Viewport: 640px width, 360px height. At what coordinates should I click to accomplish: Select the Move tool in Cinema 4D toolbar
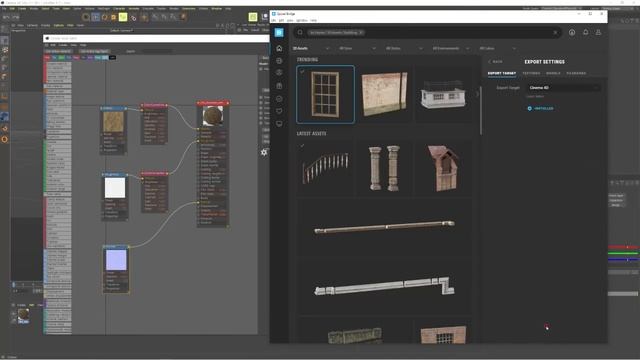pos(95,17)
